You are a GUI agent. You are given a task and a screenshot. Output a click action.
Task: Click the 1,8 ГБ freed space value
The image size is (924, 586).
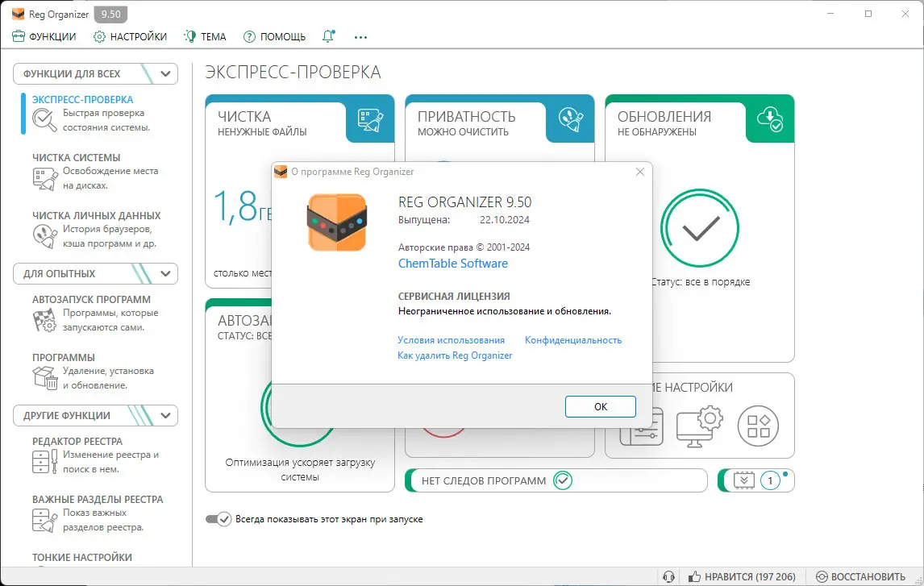click(242, 206)
